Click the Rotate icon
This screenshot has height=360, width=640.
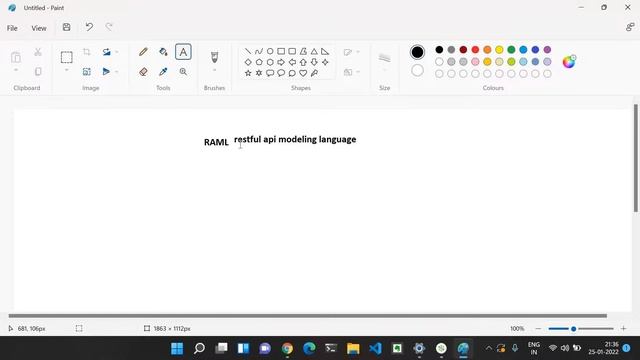[107, 52]
